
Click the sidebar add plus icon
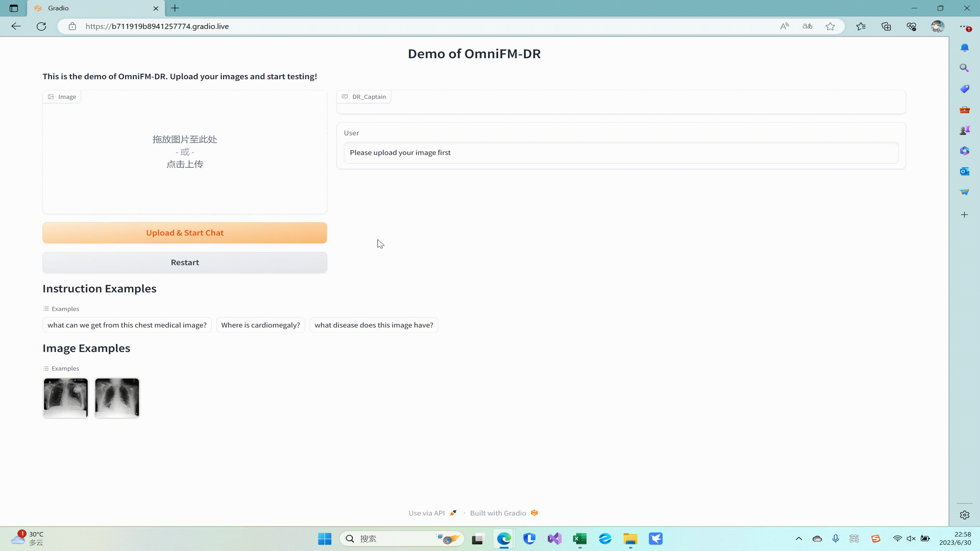(964, 215)
